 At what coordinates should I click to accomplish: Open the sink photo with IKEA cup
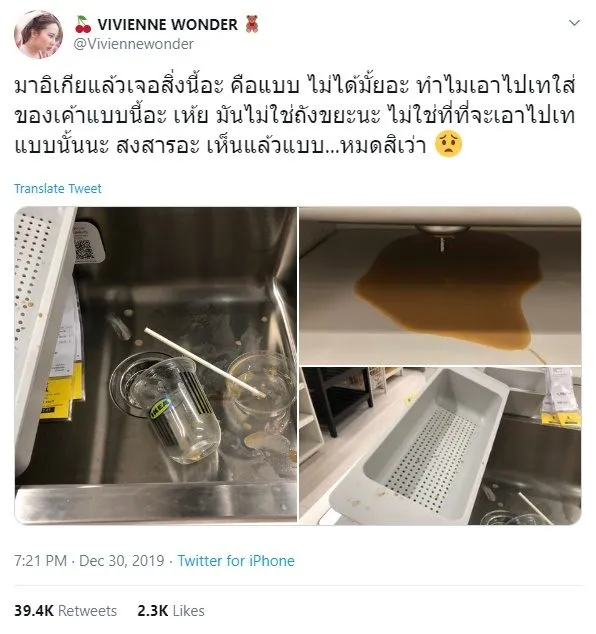(x=156, y=366)
